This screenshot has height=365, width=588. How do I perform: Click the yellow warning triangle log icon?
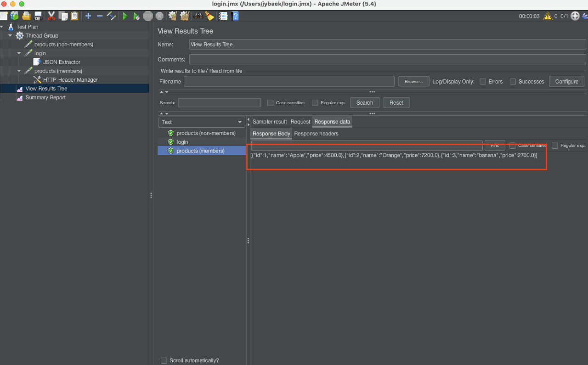pos(548,16)
